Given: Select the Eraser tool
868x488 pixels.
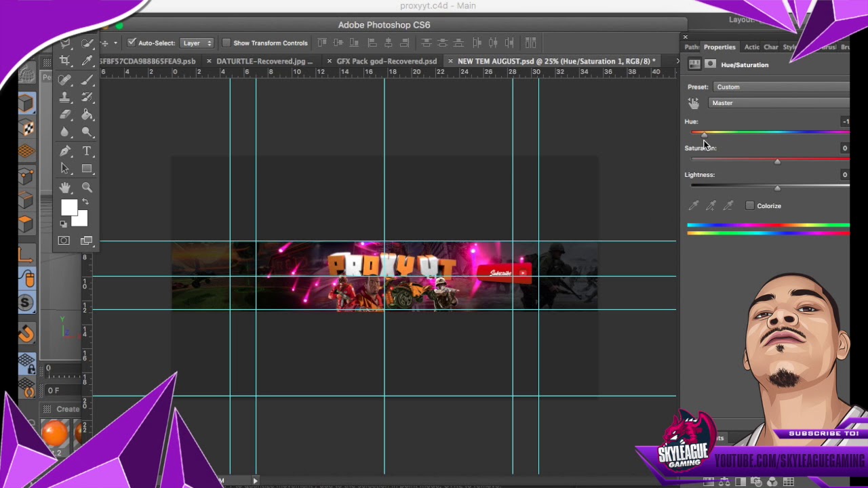Looking at the screenshot, I should click(x=65, y=115).
